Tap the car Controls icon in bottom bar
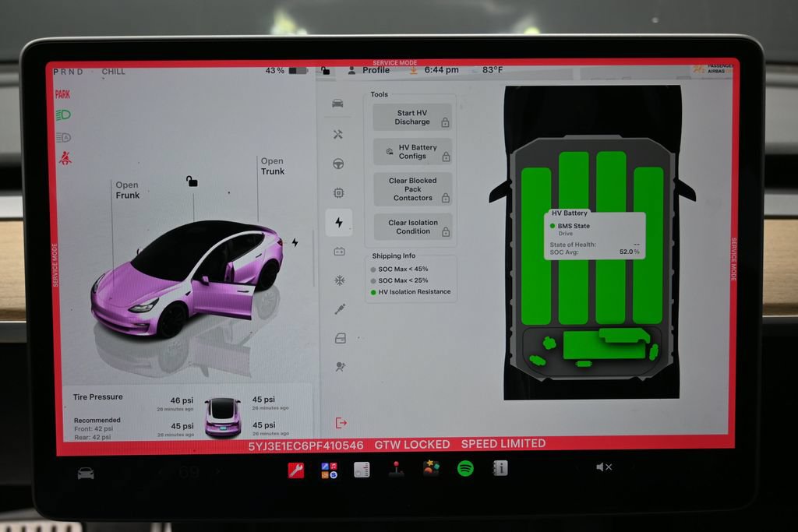798x532 pixels. pos(86,474)
